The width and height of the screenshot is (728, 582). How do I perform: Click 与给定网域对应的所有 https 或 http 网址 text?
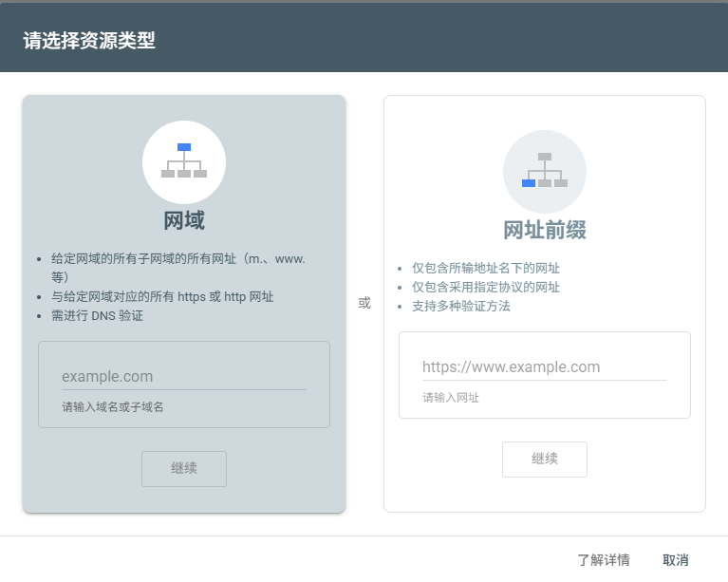tap(162, 297)
